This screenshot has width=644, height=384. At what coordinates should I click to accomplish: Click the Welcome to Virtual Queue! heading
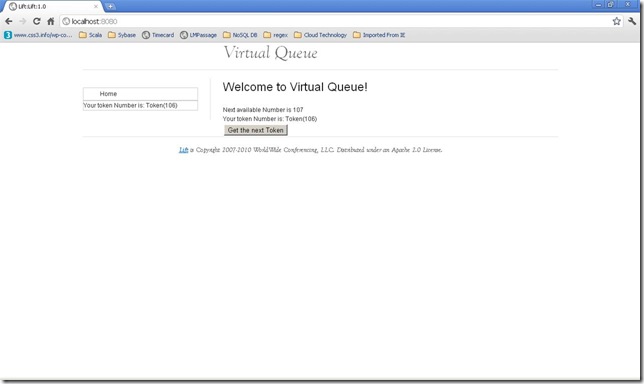coord(295,87)
